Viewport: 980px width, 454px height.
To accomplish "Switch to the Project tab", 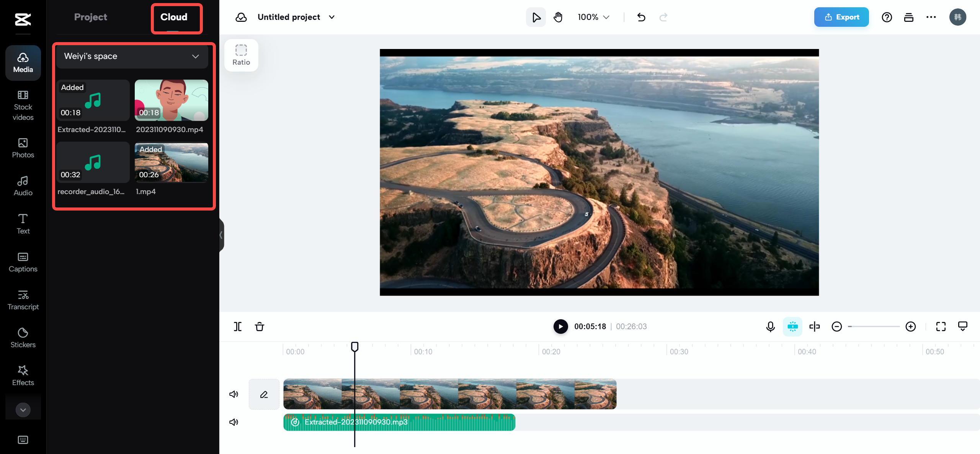I will (90, 17).
